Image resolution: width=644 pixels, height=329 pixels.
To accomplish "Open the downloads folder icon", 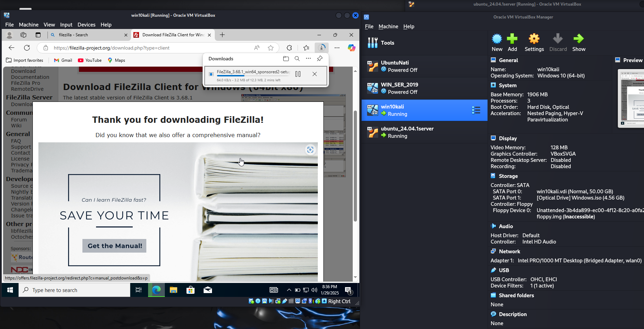I will [286, 59].
